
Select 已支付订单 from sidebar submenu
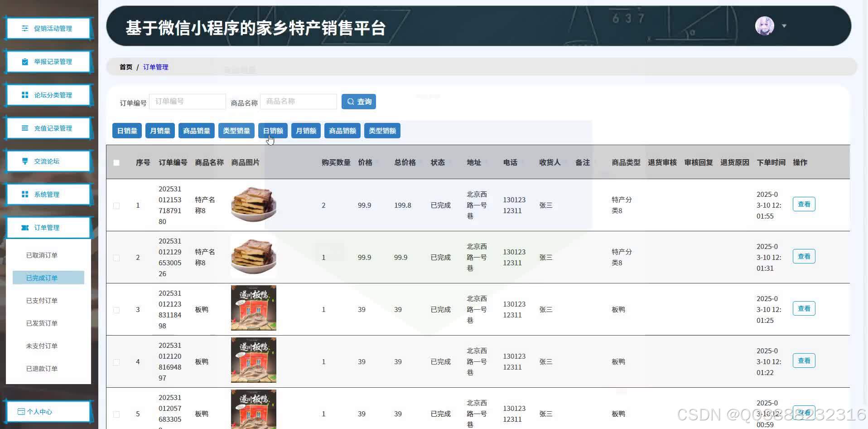coord(42,300)
